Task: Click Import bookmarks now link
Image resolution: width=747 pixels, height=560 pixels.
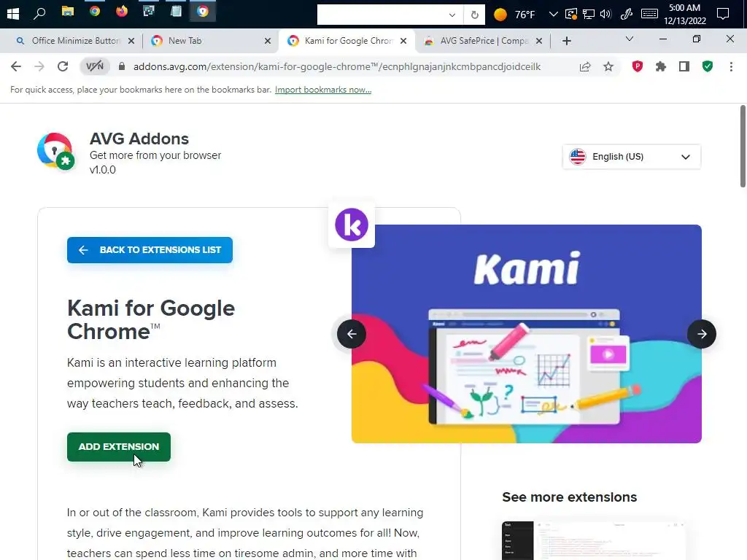Action: click(x=323, y=90)
